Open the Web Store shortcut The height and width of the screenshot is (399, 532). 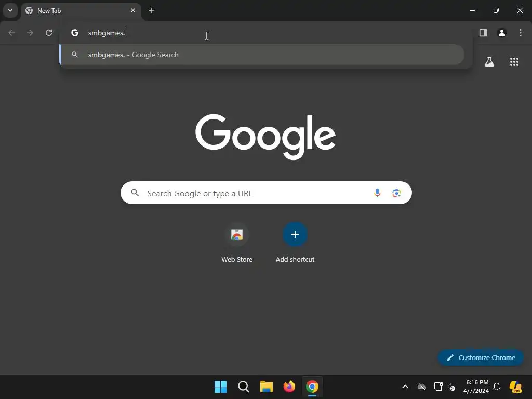click(237, 243)
